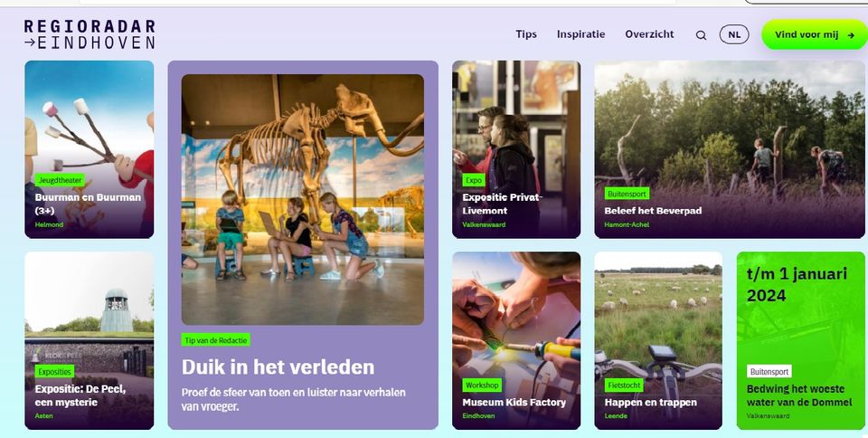Click the Expo category tag
This screenshot has width=868, height=438.
[x=474, y=180]
